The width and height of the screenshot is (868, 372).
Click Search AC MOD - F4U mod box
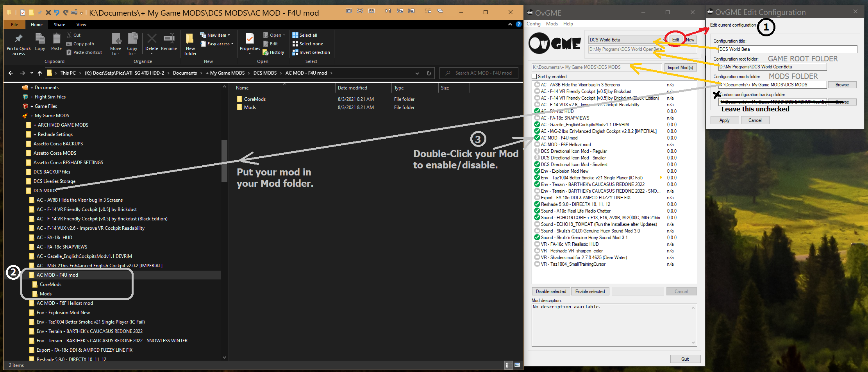point(479,73)
